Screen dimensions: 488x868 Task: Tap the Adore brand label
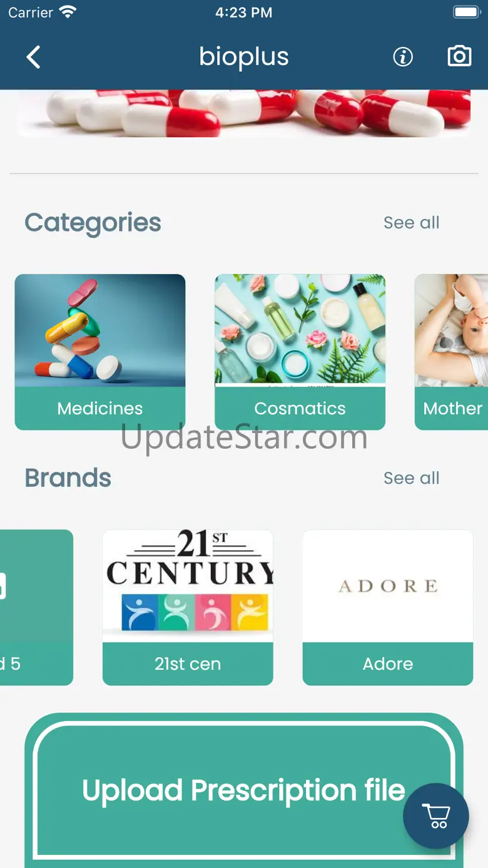pyautogui.click(x=388, y=664)
